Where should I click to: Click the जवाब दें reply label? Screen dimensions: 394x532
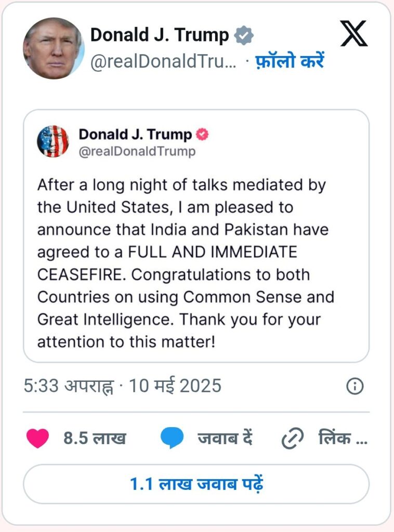coord(225,438)
